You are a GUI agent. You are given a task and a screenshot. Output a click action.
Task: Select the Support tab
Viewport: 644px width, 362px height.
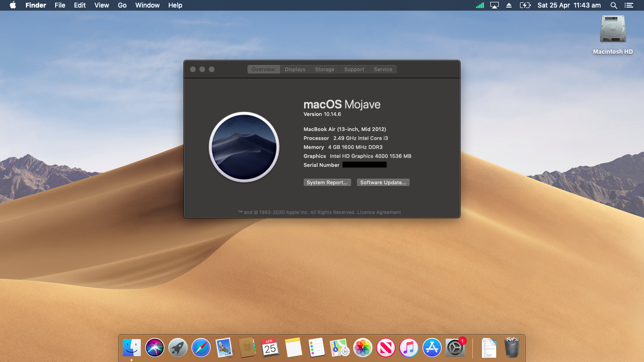[354, 69]
